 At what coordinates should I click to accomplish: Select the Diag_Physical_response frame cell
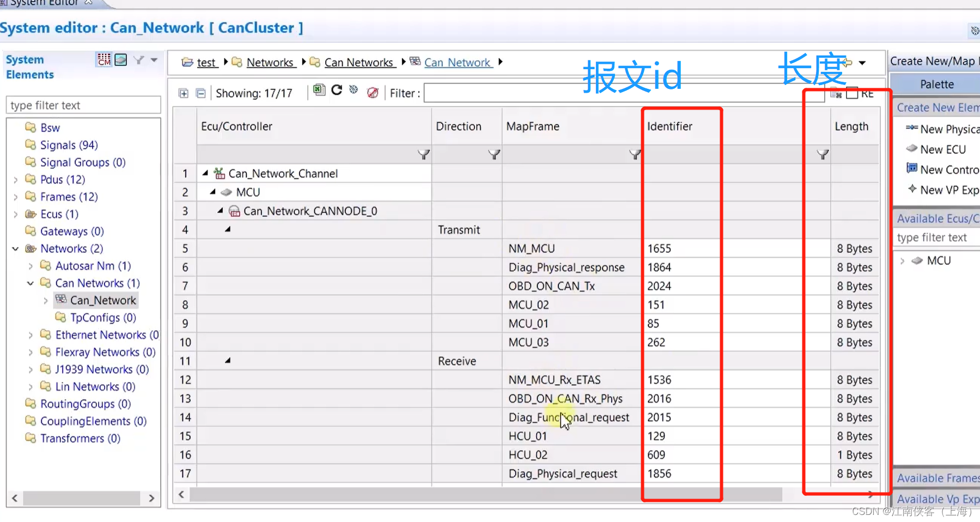[x=571, y=268]
